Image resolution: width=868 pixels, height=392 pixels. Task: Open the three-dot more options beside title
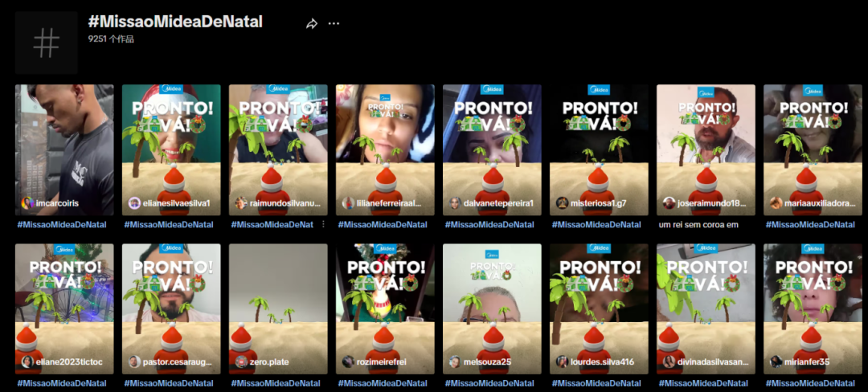[334, 24]
